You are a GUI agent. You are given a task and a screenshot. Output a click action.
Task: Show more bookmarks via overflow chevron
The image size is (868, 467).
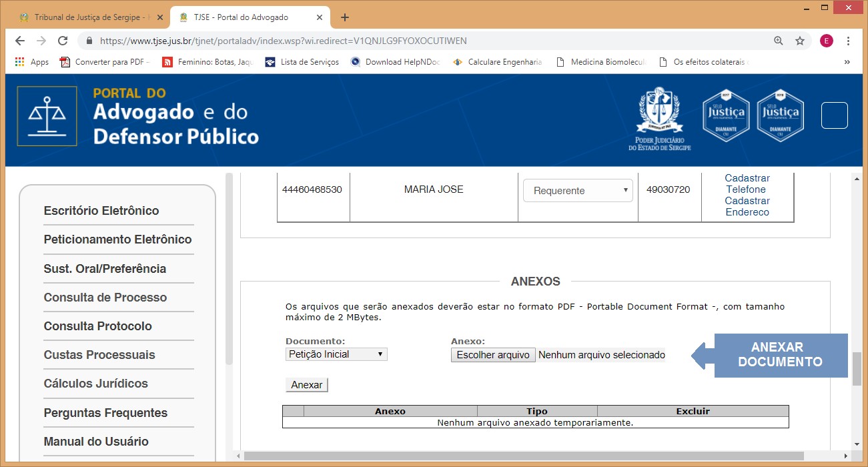(x=847, y=62)
